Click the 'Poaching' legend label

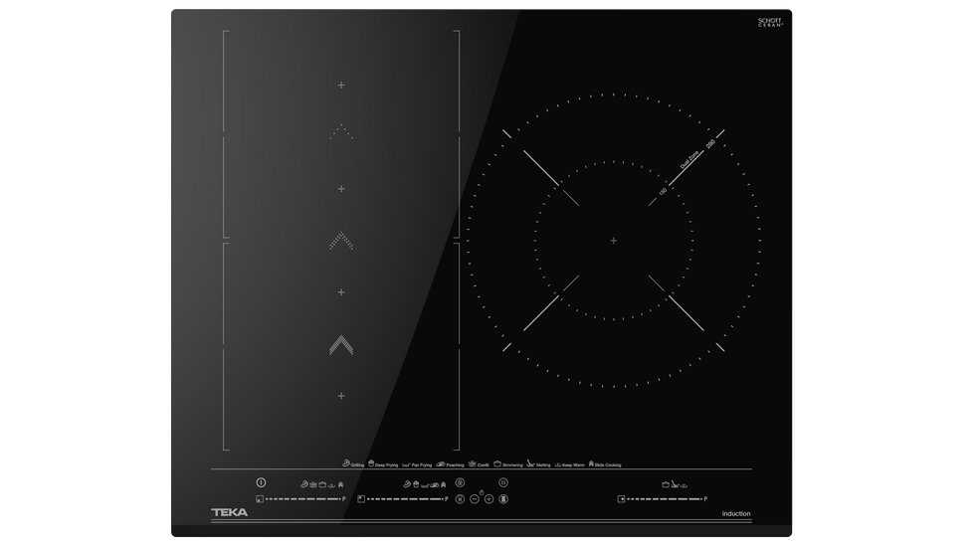[x=455, y=465]
